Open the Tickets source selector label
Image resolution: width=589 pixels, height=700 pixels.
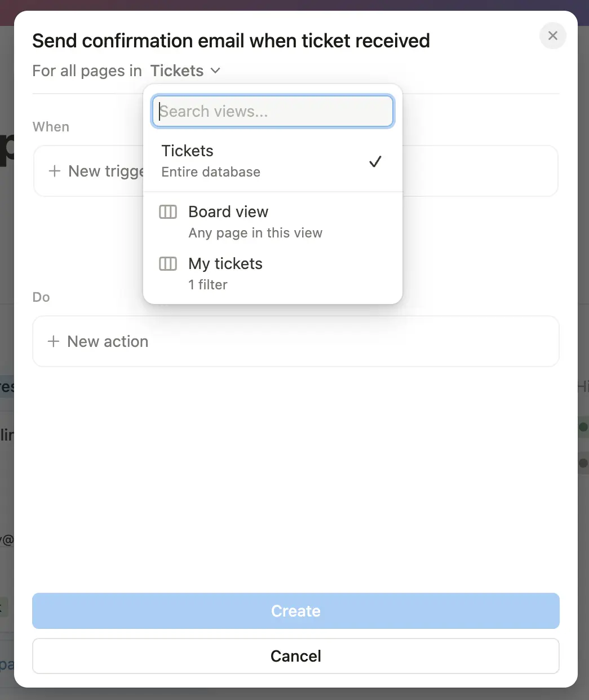176,71
